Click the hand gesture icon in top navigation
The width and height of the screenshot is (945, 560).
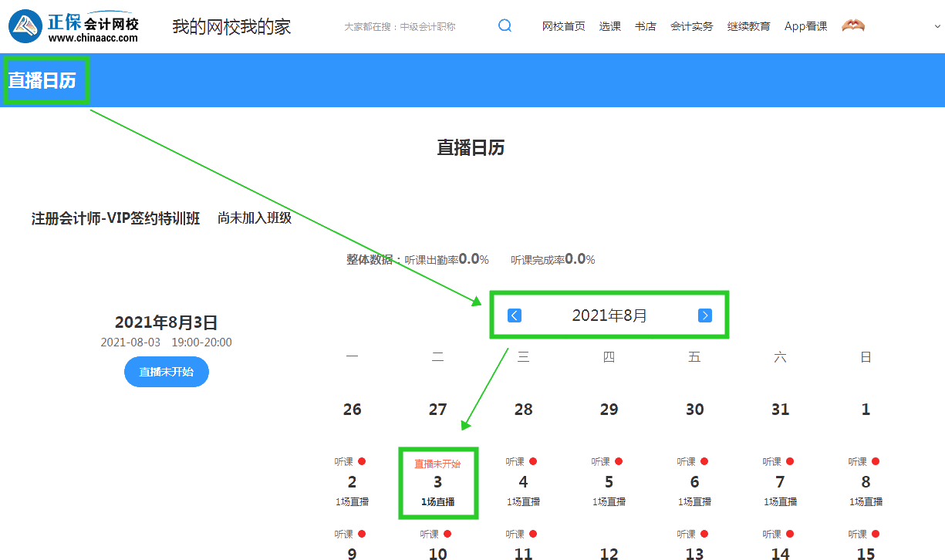tap(852, 25)
